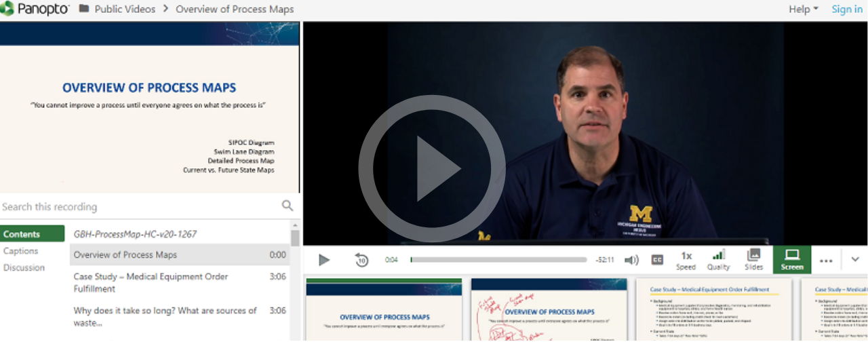Toggle the Screen stream view
The image size is (868, 342).
coord(792,260)
